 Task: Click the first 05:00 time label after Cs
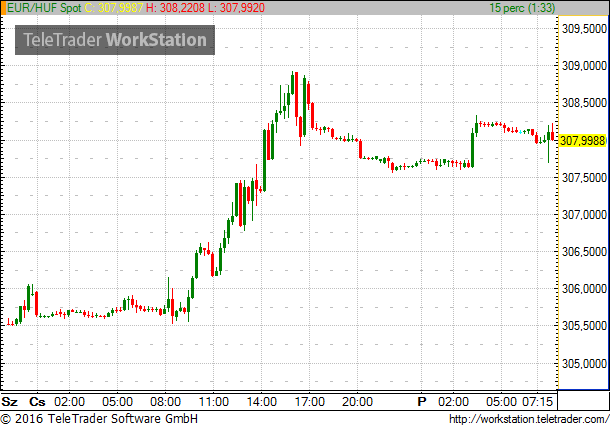coord(117,401)
